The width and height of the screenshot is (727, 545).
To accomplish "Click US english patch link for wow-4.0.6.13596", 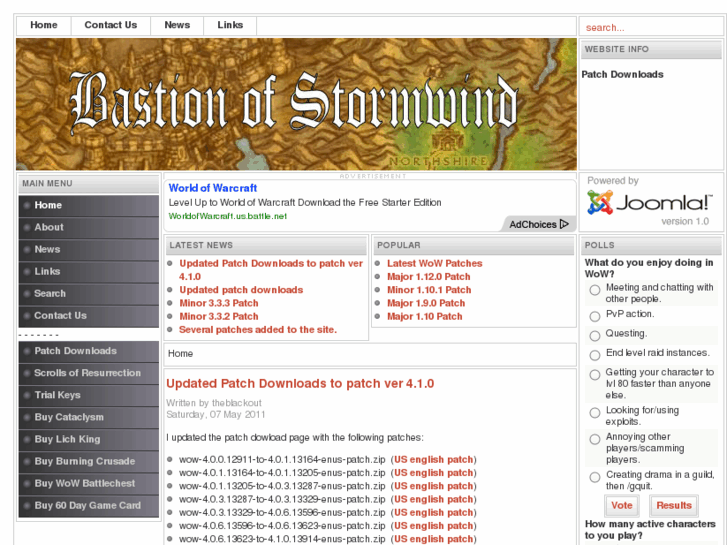I will pos(434,526).
